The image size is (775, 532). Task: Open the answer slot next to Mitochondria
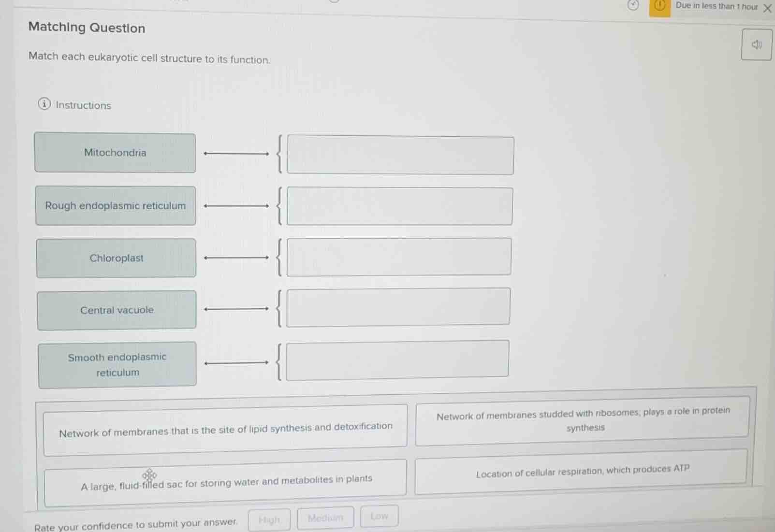point(400,155)
